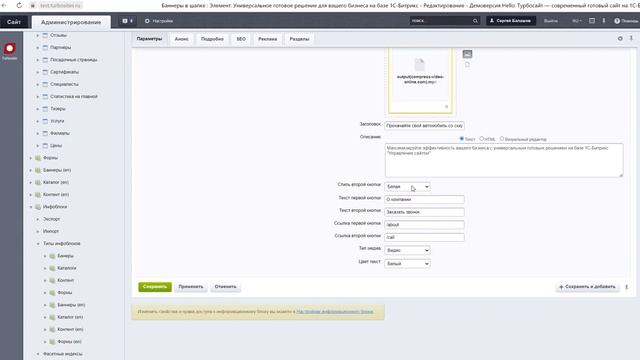The height and width of the screenshot is (360, 640).
Task: Click the Отзывы iblock icon
Action: coord(45,35)
